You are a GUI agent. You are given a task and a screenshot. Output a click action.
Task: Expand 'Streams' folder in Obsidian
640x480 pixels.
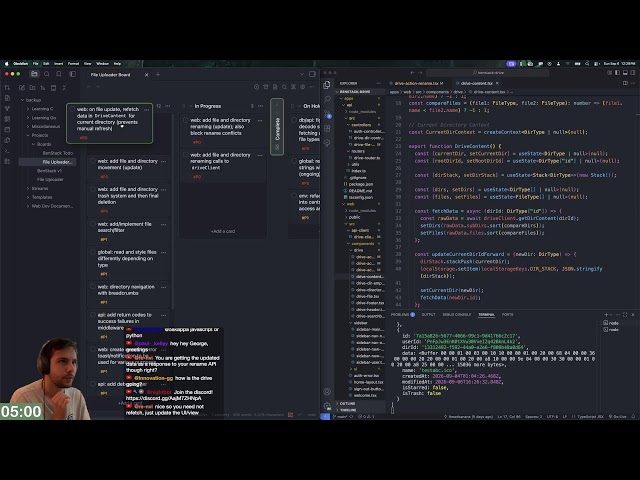[28, 189]
